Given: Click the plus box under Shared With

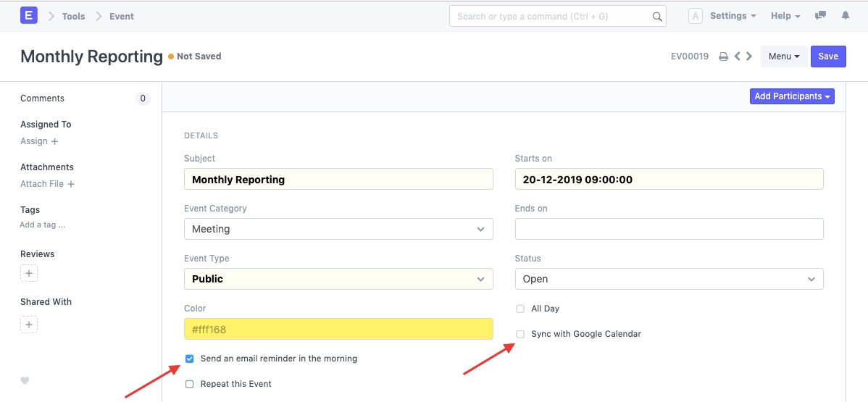Looking at the screenshot, I should pyautogui.click(x=29, y=324).
